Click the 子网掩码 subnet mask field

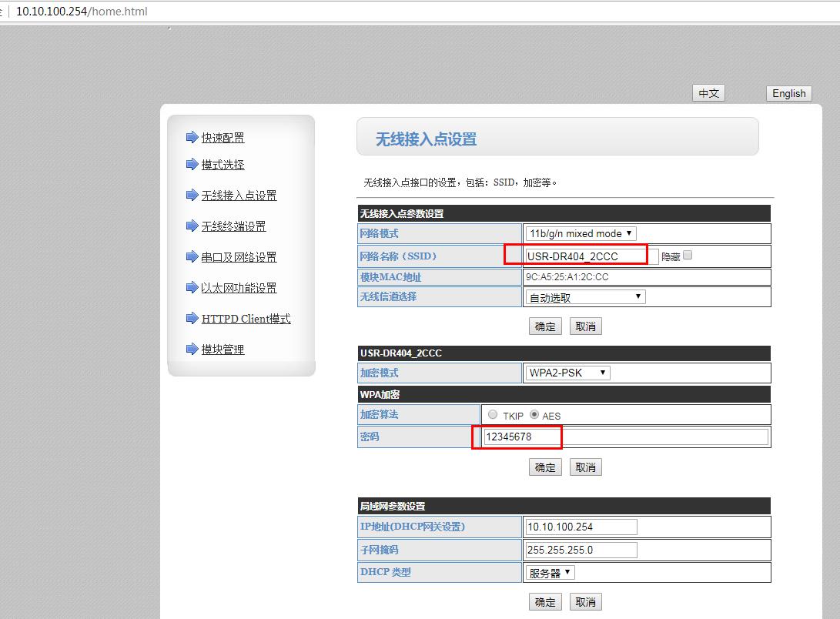(x=581, y=550)
